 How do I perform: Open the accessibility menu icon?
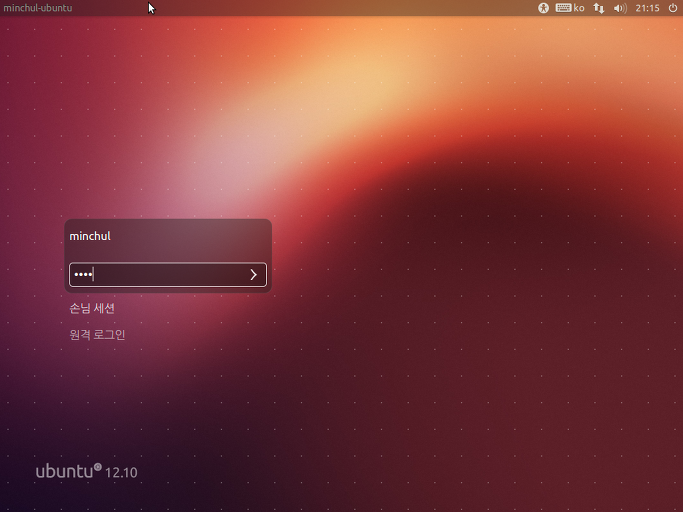coord(544,8)
